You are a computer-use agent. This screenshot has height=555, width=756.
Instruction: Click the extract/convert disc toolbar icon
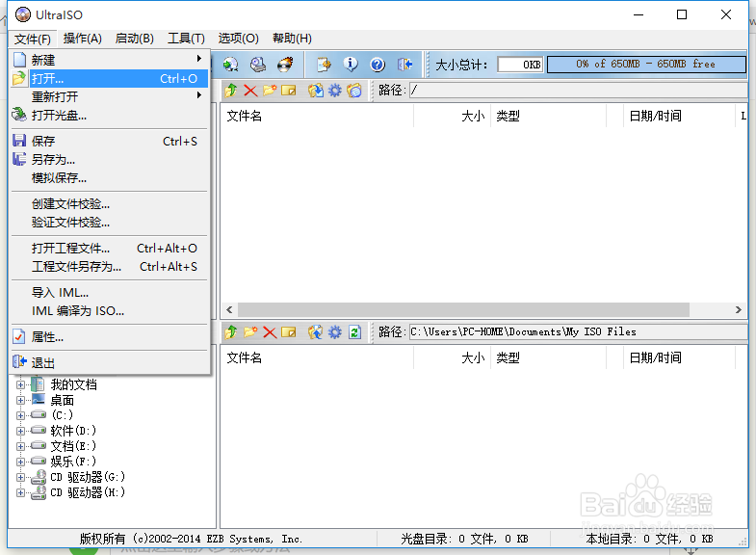230,65
